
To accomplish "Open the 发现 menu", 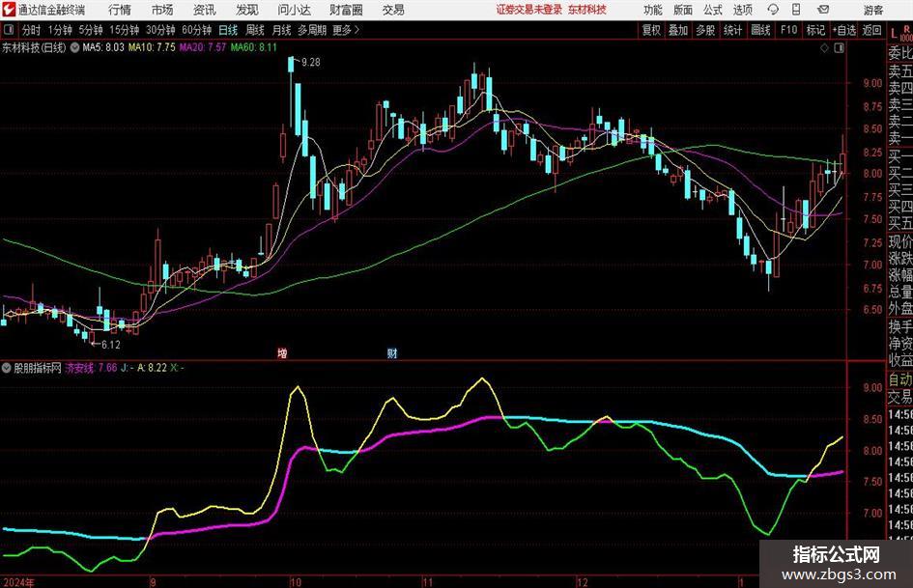I will point(247,10).
